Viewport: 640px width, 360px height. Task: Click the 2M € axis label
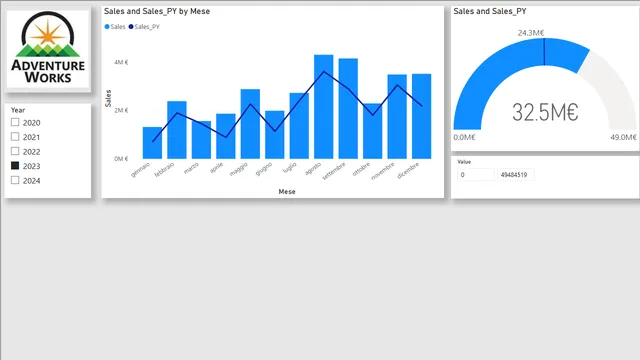(x=121, y=111)
